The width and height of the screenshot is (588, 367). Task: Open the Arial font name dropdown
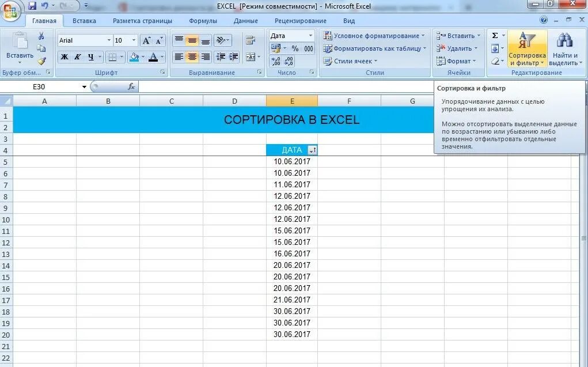point(109,40)
